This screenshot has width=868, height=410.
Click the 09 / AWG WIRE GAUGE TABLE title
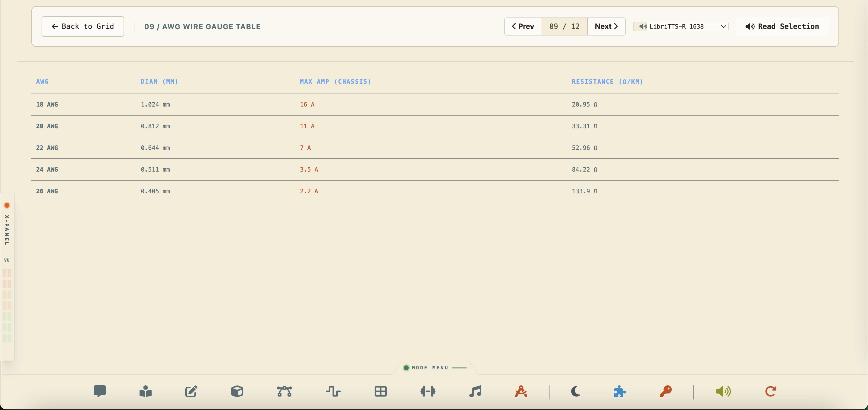[202, 26]
